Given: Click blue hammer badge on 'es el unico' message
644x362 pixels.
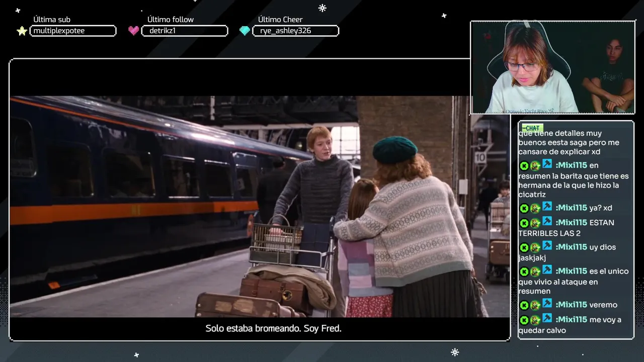Looking at the screenshot, I should coord(547,270).
